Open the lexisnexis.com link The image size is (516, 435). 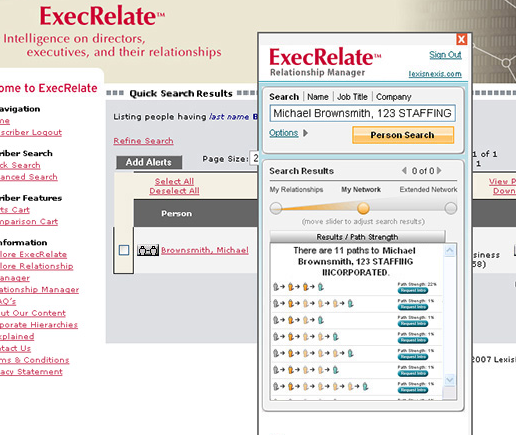click(x=435, y=74)
